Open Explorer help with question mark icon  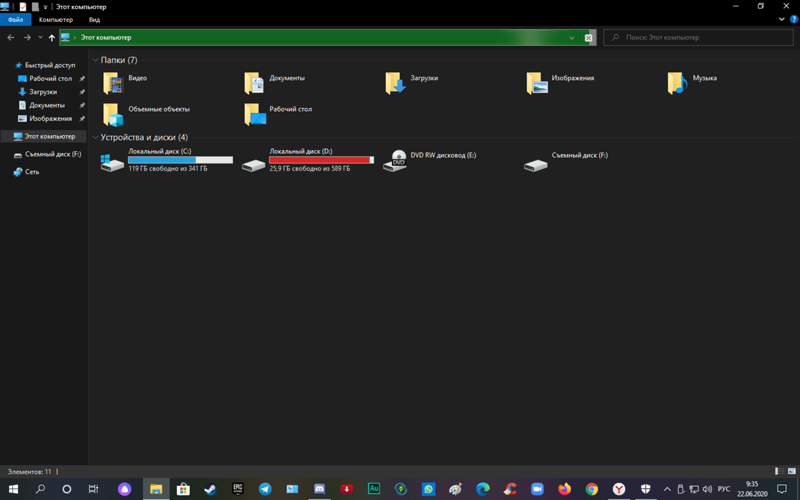coord(794,19)
